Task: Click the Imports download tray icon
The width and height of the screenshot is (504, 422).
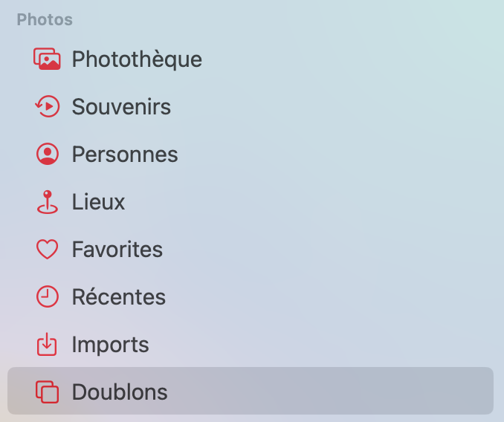Action: tap(47, 345)
